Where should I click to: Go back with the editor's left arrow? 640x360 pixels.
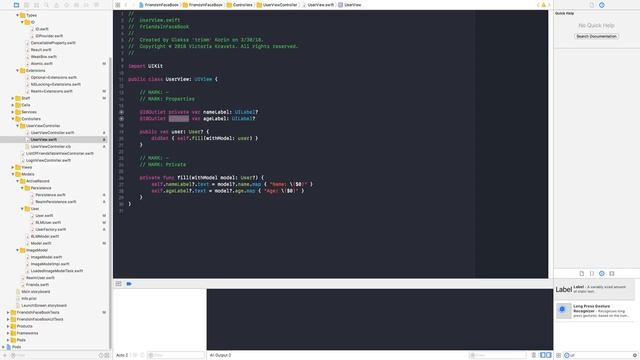pos(126,5)
